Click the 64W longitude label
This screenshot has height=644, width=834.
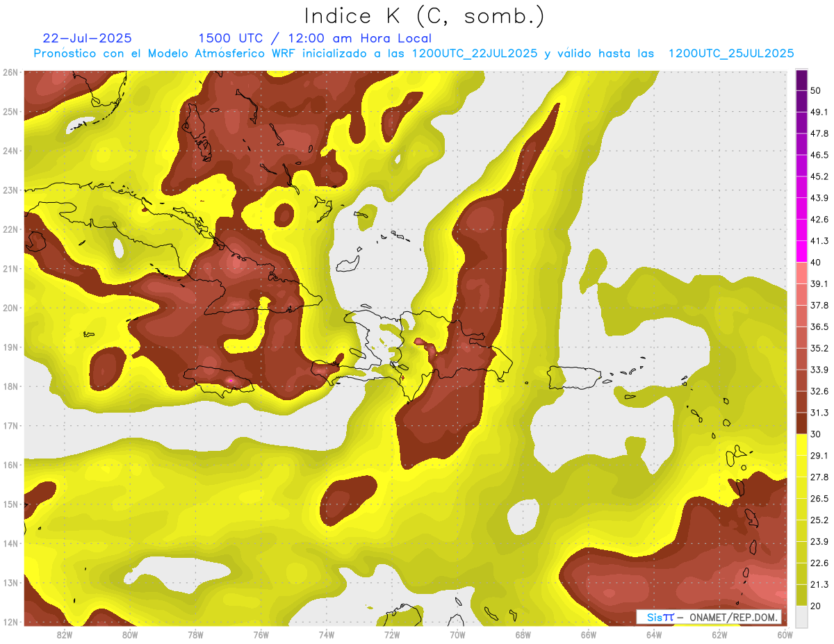(x=654, y=635)
